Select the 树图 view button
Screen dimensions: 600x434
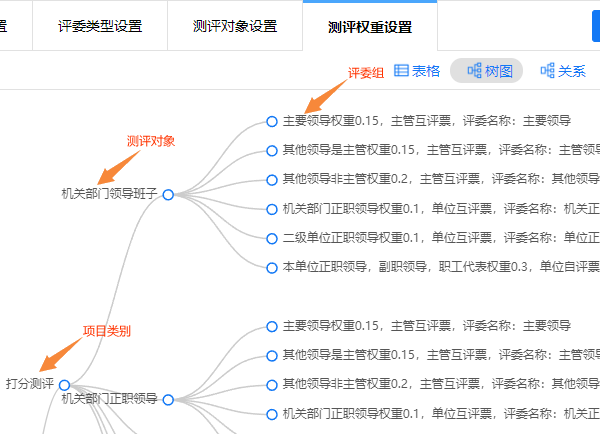[486, 71]
